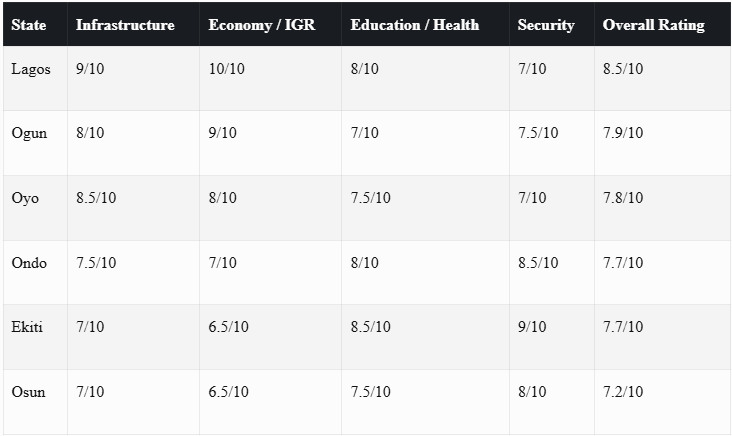Click the Oyo state cell
This screenshot has width=732, height=436.
pyautogui.click(x=25, y=198)
